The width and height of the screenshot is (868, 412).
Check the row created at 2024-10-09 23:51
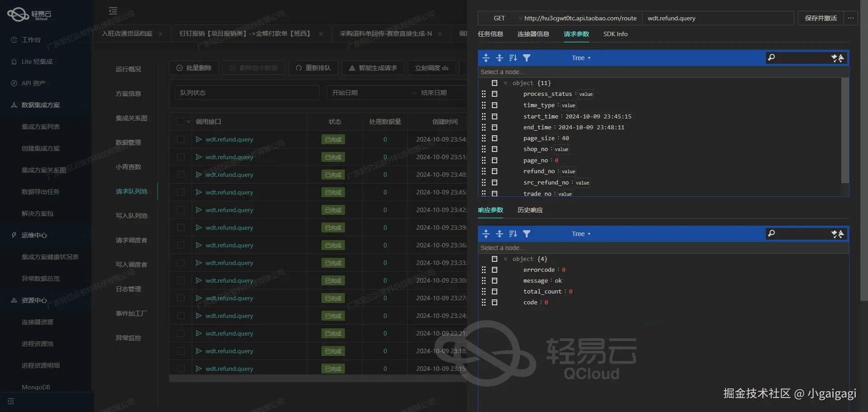click(x=181, y=157)
